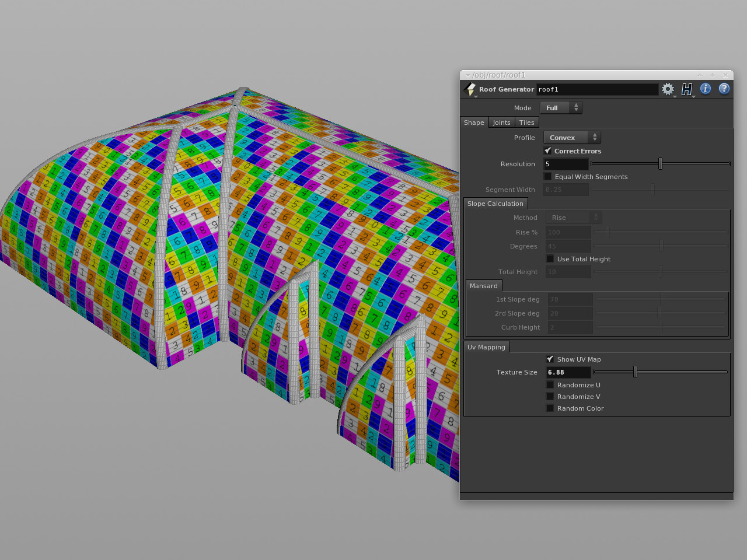
Task: Enable the Random Color checkbox
Action: (550, 408)
